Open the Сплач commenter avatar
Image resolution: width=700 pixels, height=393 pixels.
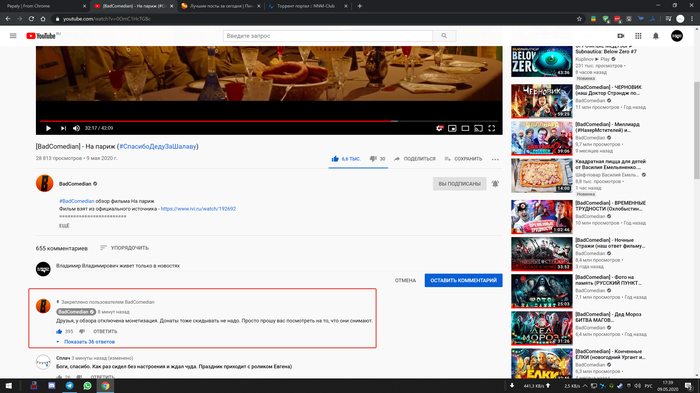click(43, 362)
